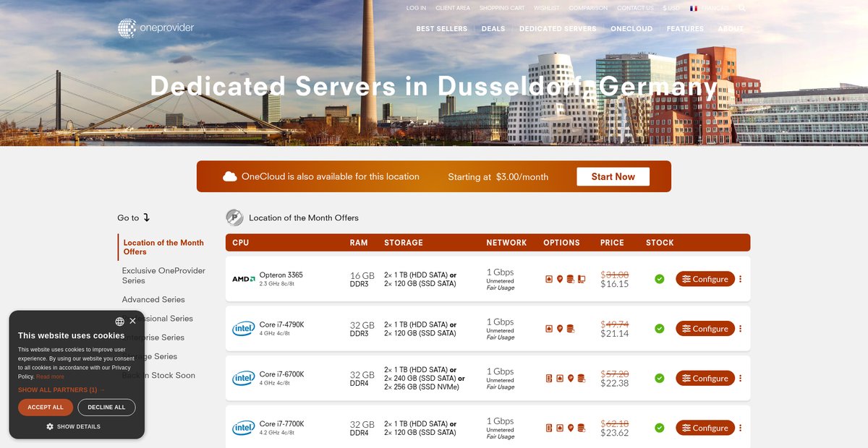Image resolution: width=868 pixels, height=448 pixels.
Task: Configure the Core i7-7700K server
Action: tap(705, 428)
